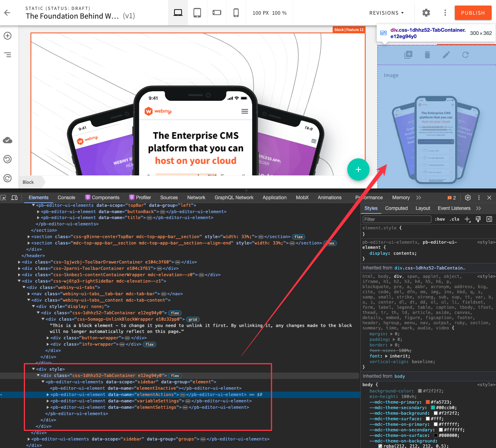Select the desktop preview mode icon
496x448 pixels.
click(178, 12)
